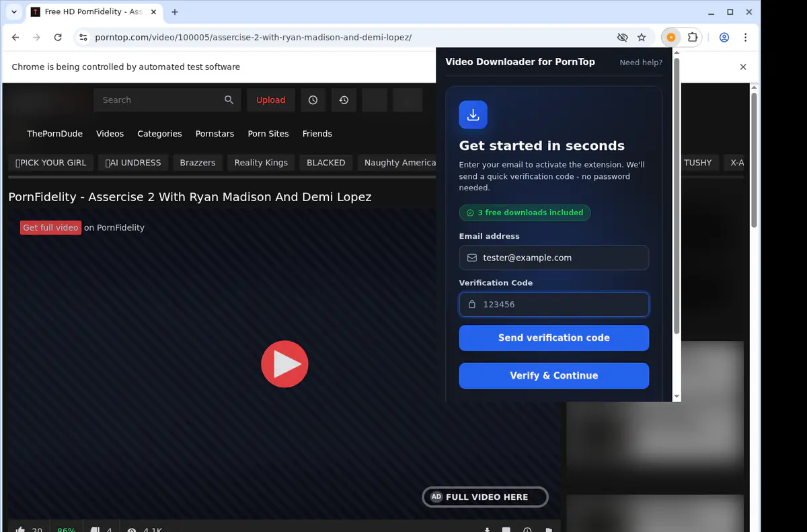Open the Friends nav item
Screen dimensions: 807x532
317,134
